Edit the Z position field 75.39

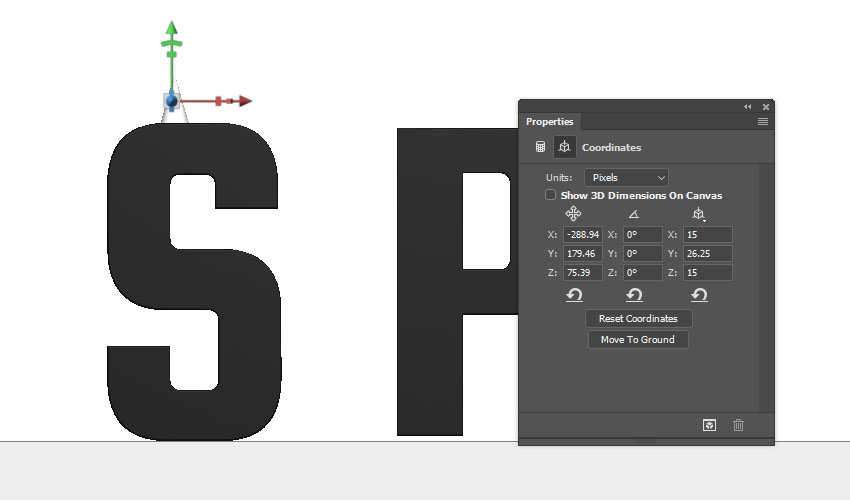[583, 272]
